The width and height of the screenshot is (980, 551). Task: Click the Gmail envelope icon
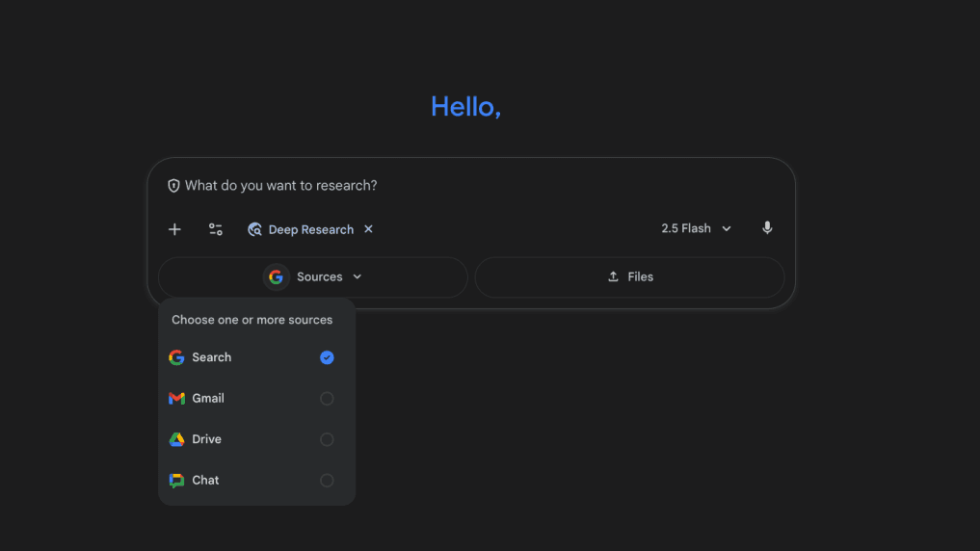176,399
